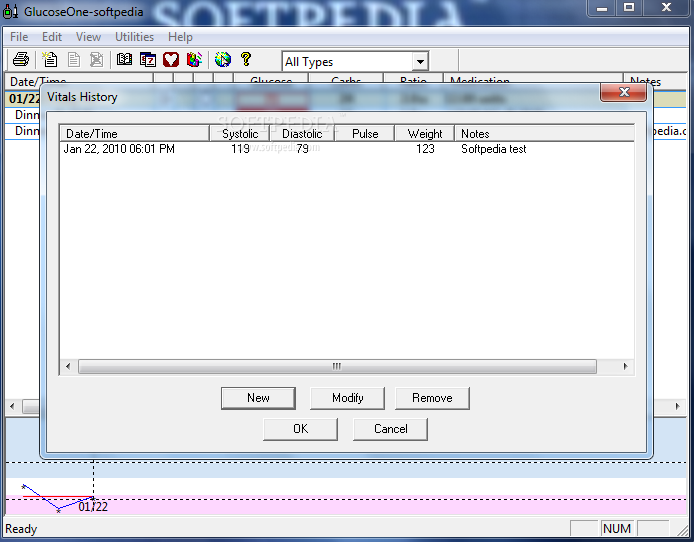Click the GlucoseOne app icon in title bar
The width and height of the screenshot is (694, 542).
click(10, 11)
